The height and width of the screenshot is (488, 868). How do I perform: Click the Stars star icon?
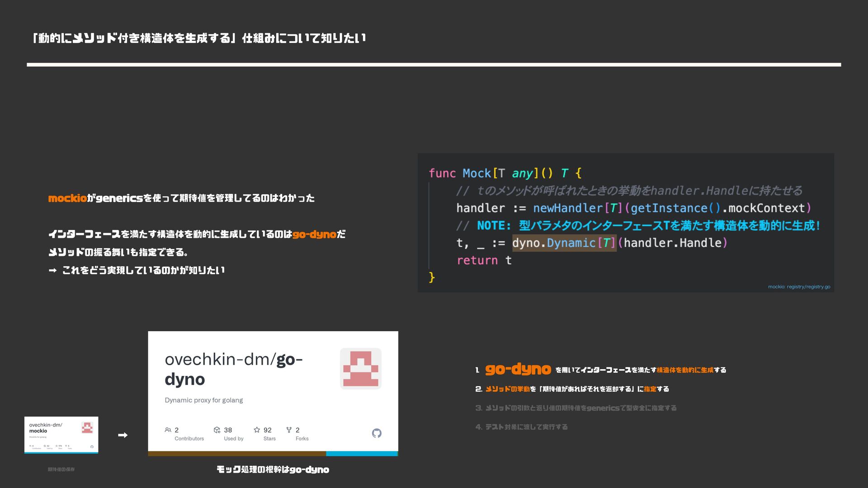coord(257,430)
